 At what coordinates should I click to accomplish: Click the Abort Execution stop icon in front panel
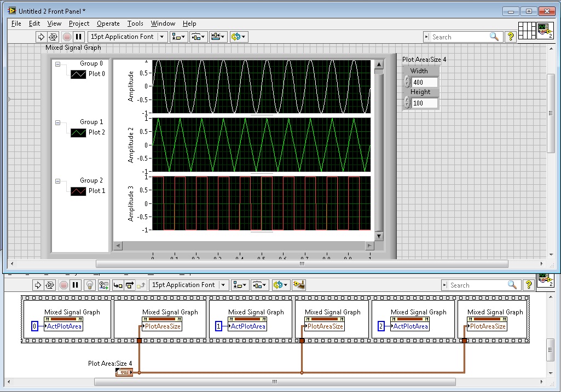tap(66, 37)
